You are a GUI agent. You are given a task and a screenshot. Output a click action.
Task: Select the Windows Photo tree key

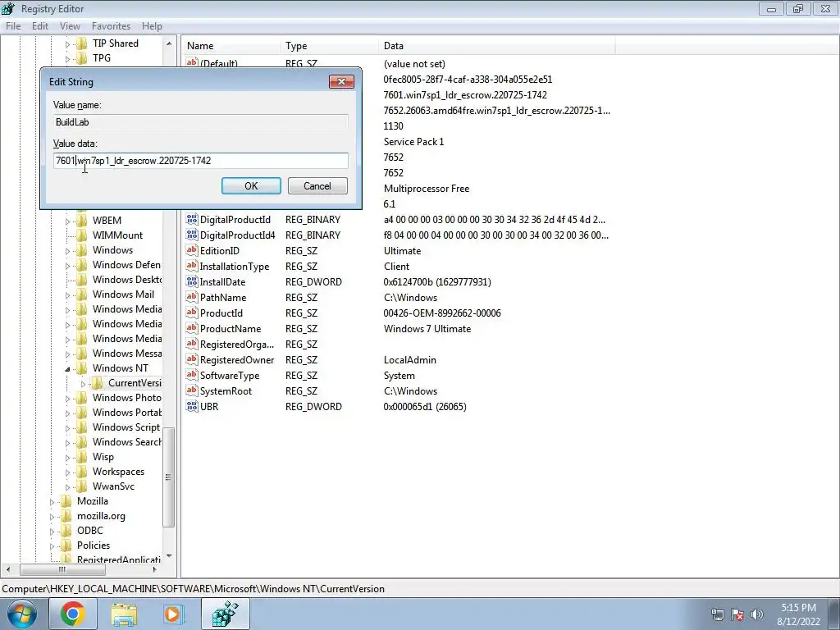[x=127, y=398]
